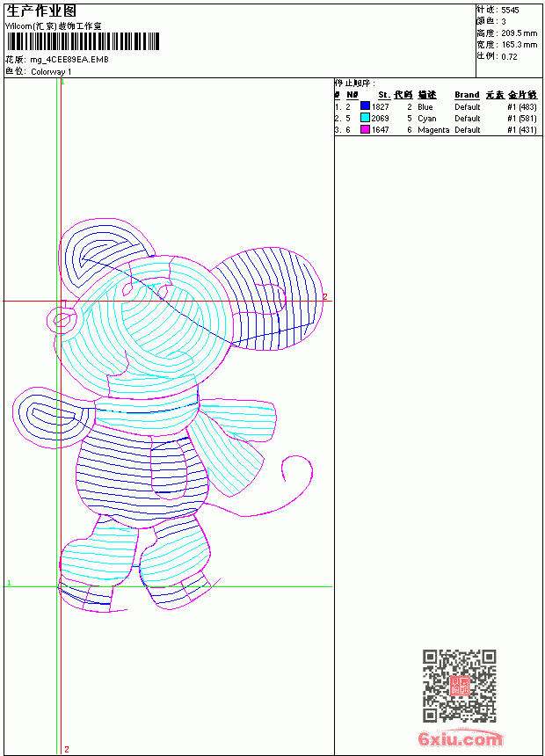
Task: Click the file name mg_4CEE89EA.EMB
Action: 69,60
